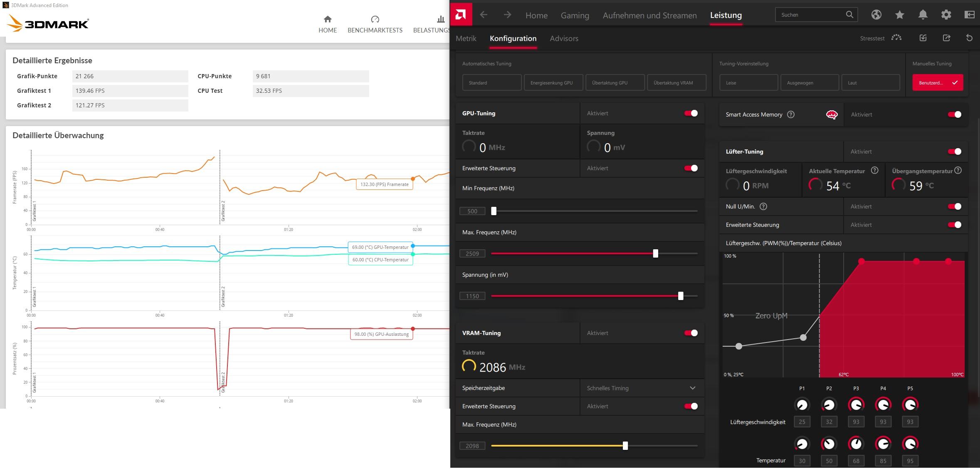This screenshot has width=980, height=469.
Task: Toggle fan Erweiterte Steuerung switch
Action: point(955,225)
